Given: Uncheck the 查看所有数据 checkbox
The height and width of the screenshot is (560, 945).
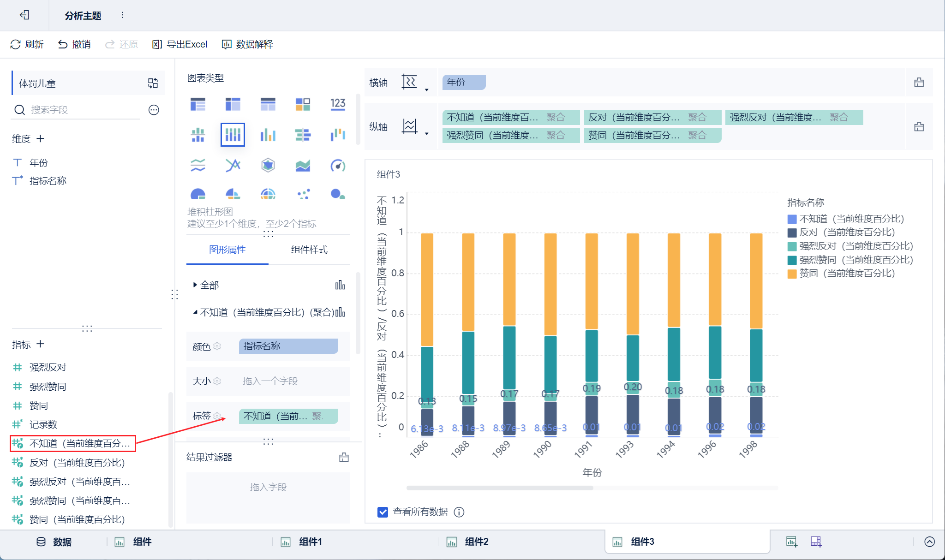Looking at the screenshot, I should coord(383,512).
